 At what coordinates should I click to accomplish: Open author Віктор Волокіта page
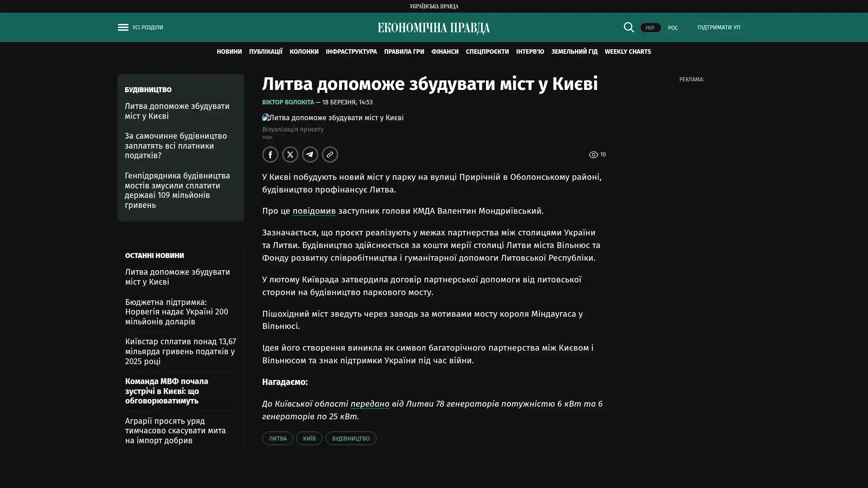point(288,103)
